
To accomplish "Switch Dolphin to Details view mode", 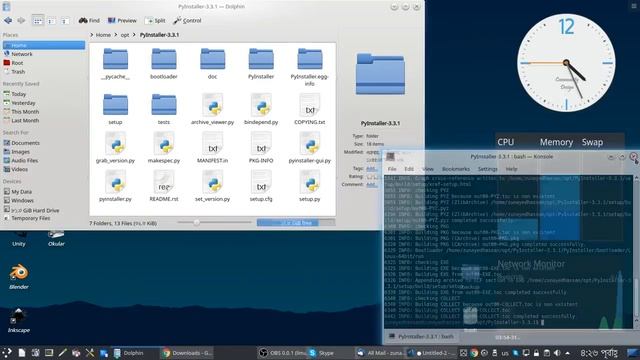I will tap(65, 20).
